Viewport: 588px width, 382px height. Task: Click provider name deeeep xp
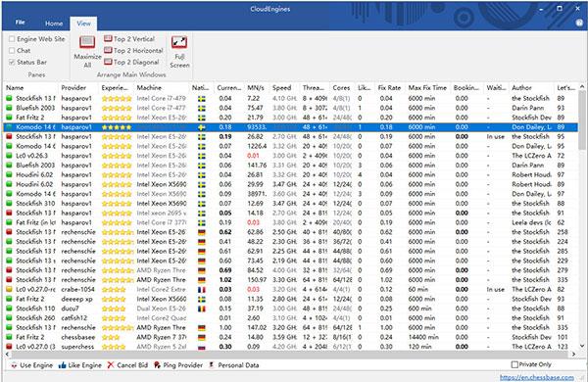(x=76, y=299)
